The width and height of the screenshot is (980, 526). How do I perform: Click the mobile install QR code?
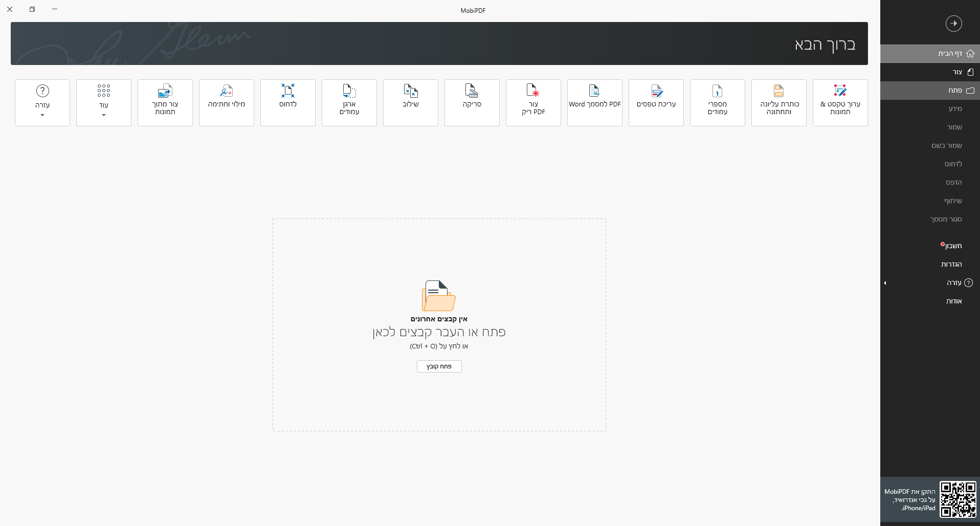[957, 499]
